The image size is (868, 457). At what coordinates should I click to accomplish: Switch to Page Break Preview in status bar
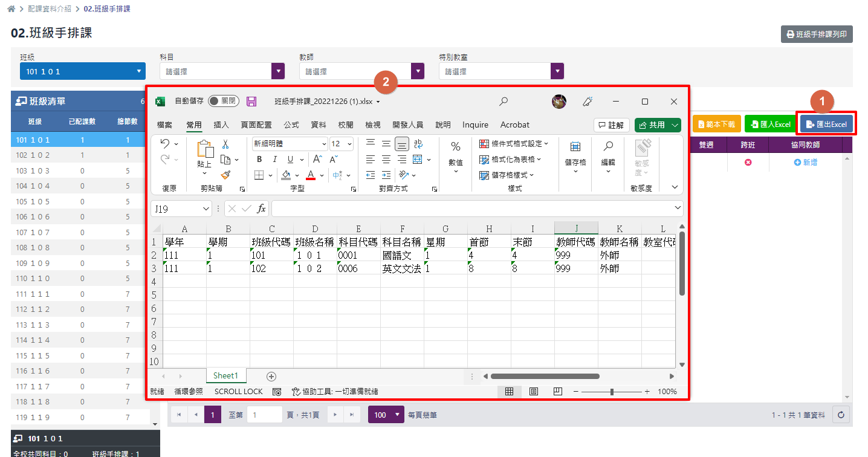558,391
